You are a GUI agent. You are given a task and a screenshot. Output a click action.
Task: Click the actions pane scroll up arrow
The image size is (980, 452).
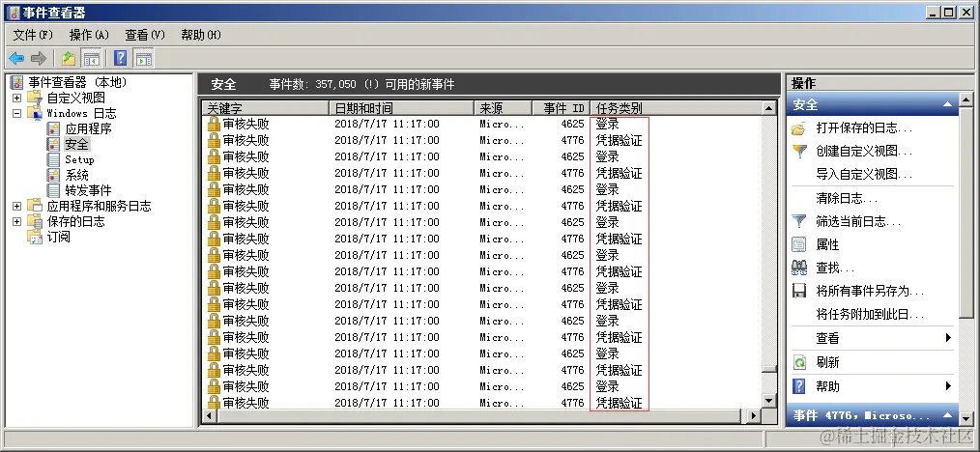(x=966, y=99)
